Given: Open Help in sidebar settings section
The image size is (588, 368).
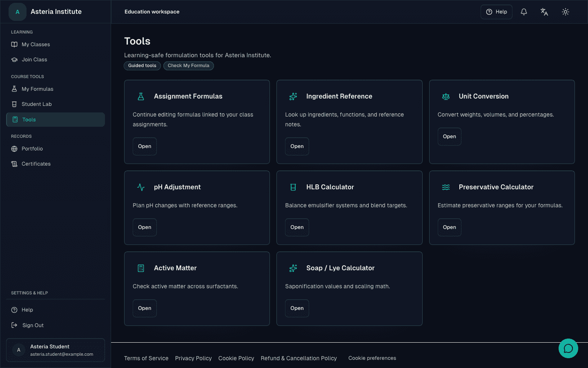Looking at the screenshot, I should pyautogui.click(x=56, y=310).
